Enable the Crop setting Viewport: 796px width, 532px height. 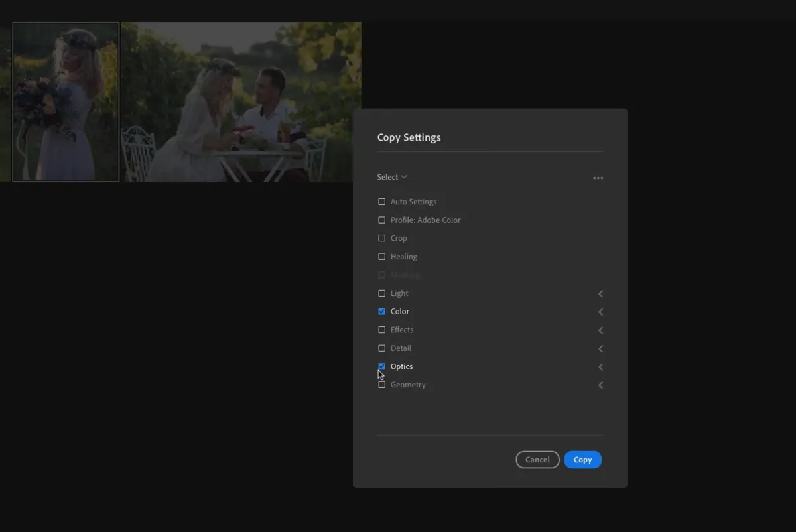[x=381, y=237]
